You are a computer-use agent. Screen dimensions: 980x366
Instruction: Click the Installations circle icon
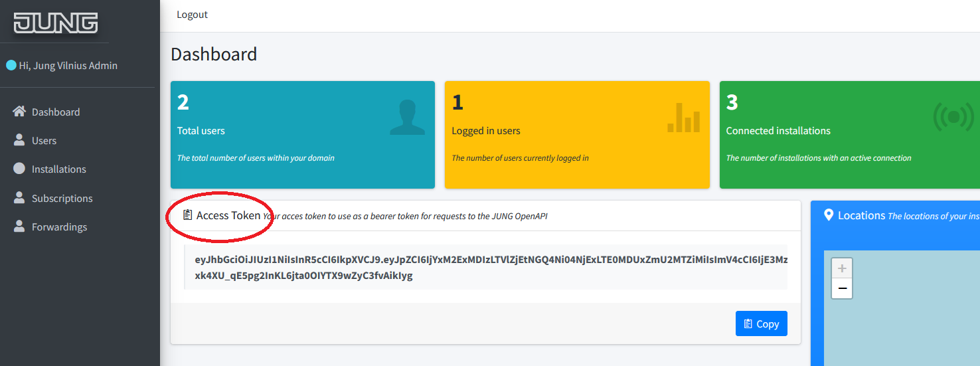point(19,169)
